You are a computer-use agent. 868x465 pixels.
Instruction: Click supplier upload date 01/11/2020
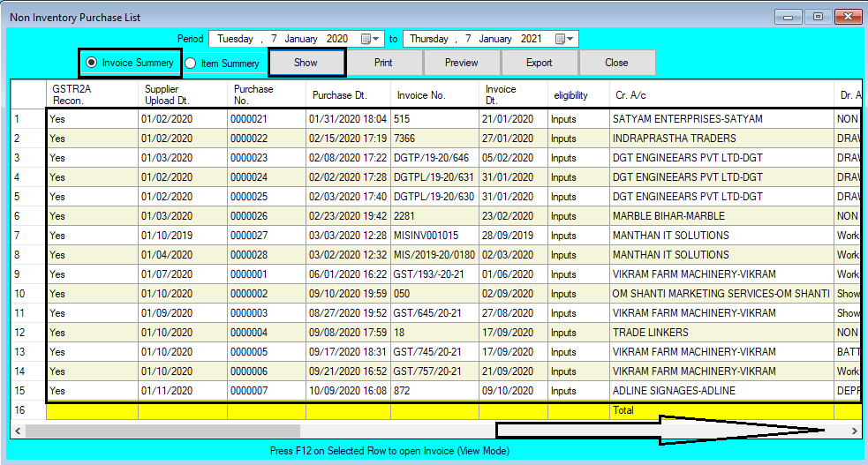pyautogui.click(x=183, y=390)
